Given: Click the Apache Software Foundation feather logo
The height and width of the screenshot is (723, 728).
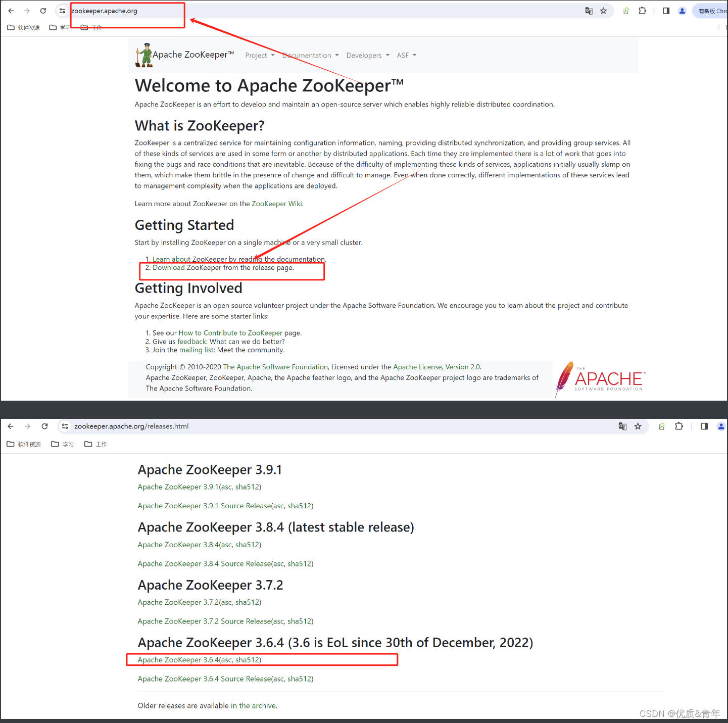Looking at the screenshot, I should click(x=600, y=379).
